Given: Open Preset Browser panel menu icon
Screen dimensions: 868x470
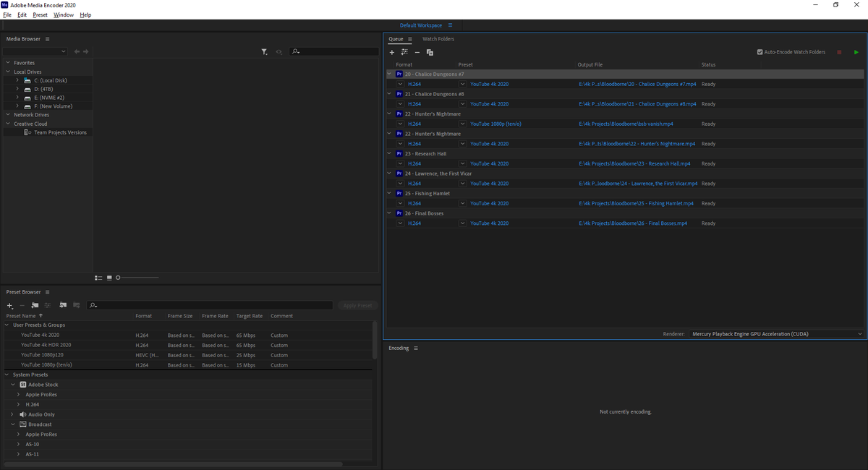Looking at the screenshot, I should click(x=48, y=292).
